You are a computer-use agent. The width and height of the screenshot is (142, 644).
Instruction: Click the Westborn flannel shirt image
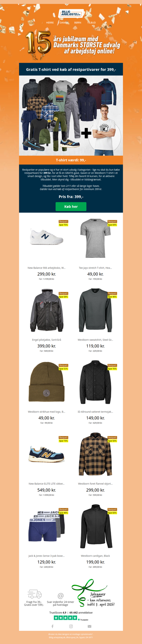click(x=95, y=455)
